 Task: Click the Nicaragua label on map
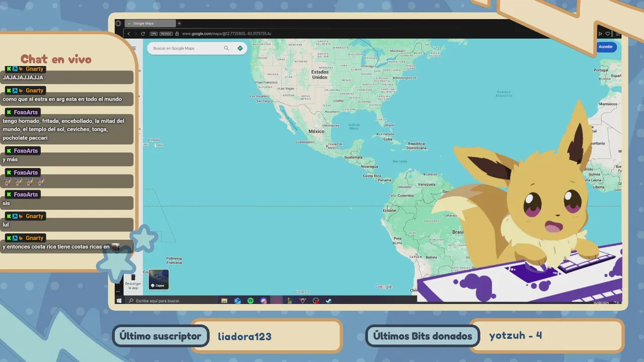click(369, 166)
